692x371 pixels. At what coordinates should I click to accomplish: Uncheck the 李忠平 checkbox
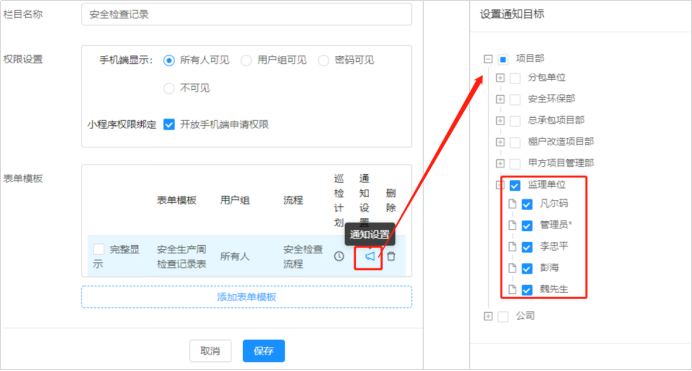(x=527, y=247)
